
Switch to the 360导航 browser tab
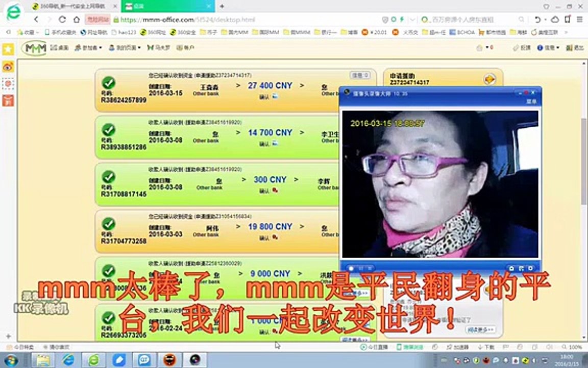click(x=73, y=6)
